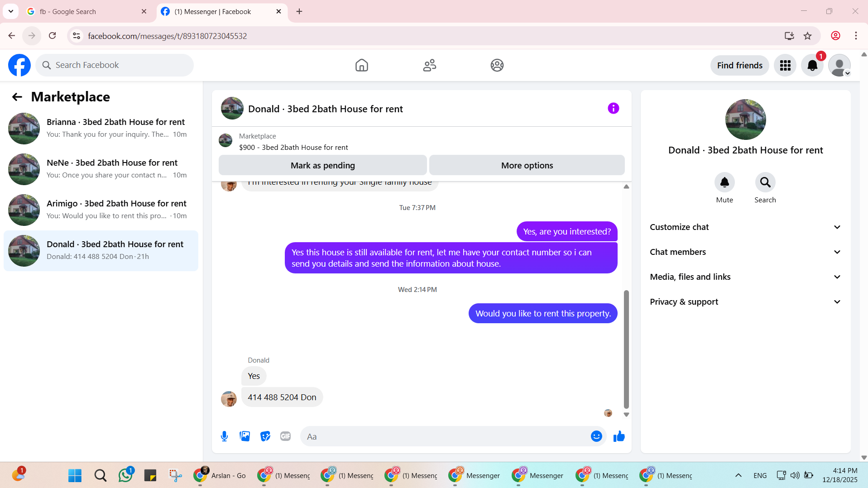Click the chat scroll up arrow
The height and width of the screenshot is (488, 868).
tap(626, 187)
